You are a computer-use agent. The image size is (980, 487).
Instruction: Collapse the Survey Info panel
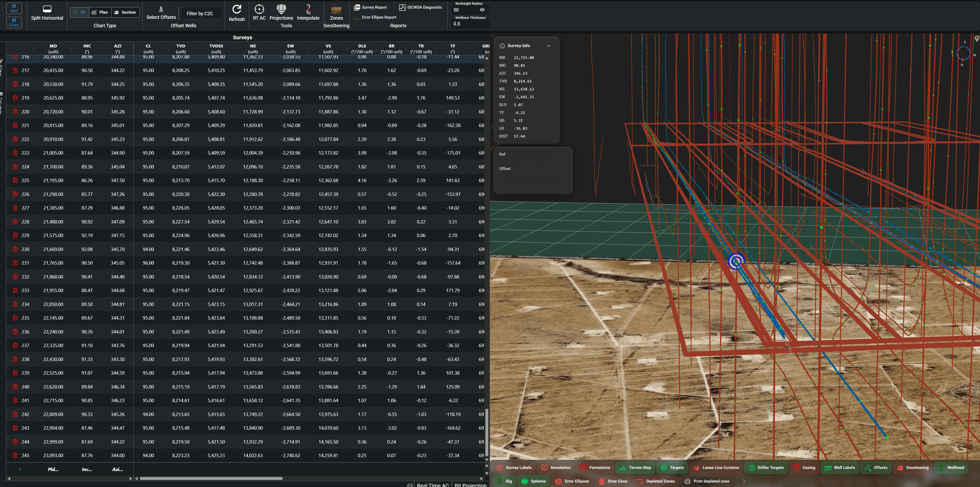tap(549, 46)
